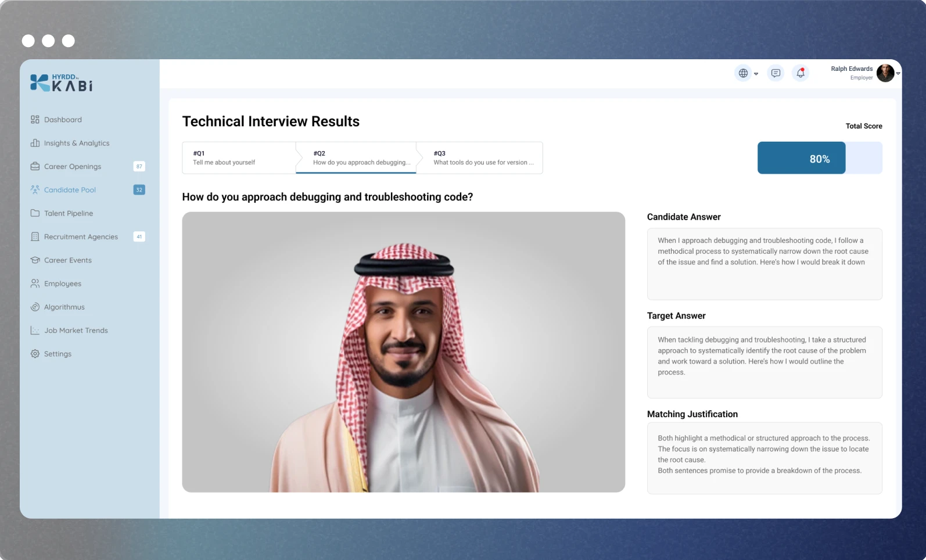Click the debugging question heading text
The image size is (926, 560).
click(328, 197)
